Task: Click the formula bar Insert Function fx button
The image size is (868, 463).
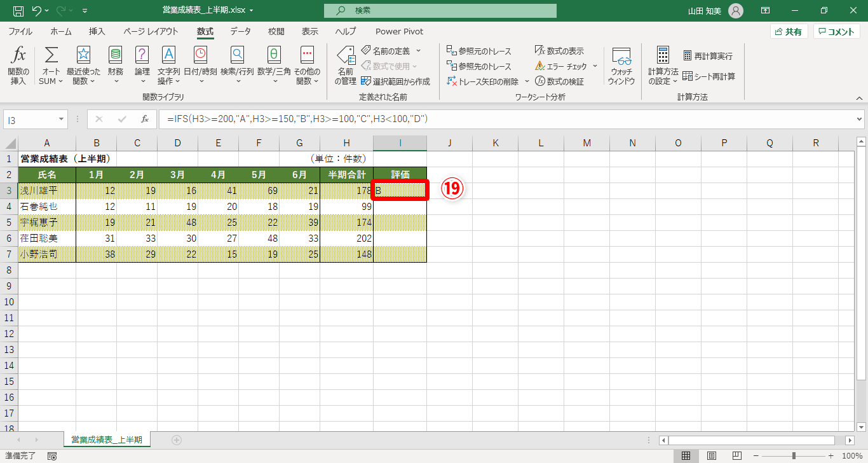Action: click(x=145, y=119)
